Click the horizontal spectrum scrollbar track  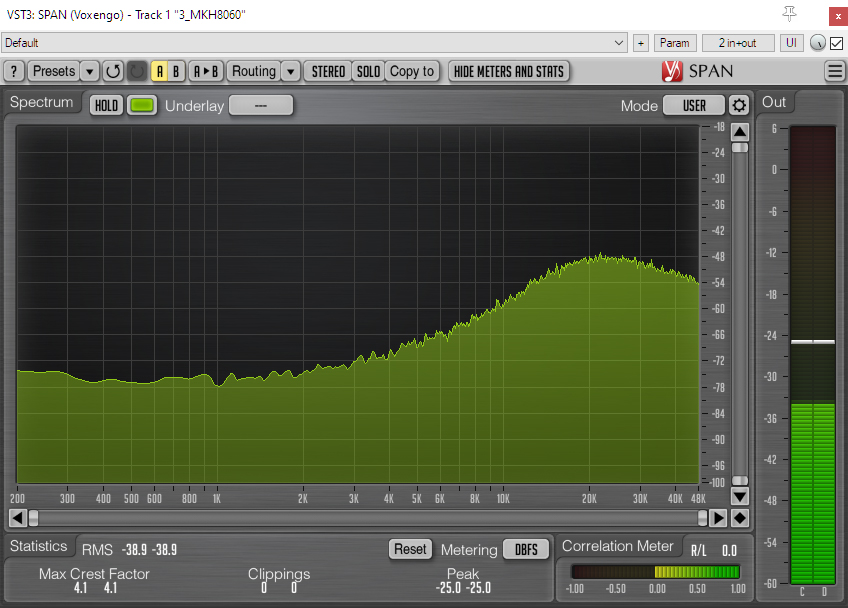point(368,518)
